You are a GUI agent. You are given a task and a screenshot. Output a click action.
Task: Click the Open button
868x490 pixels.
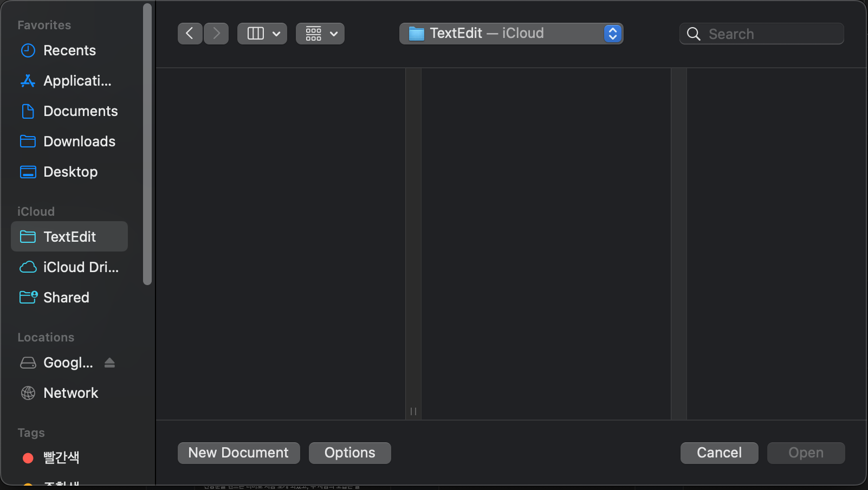tap(806, 453)
